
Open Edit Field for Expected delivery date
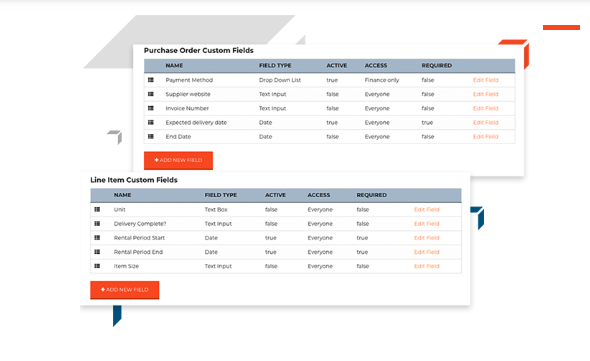(485, 122)
